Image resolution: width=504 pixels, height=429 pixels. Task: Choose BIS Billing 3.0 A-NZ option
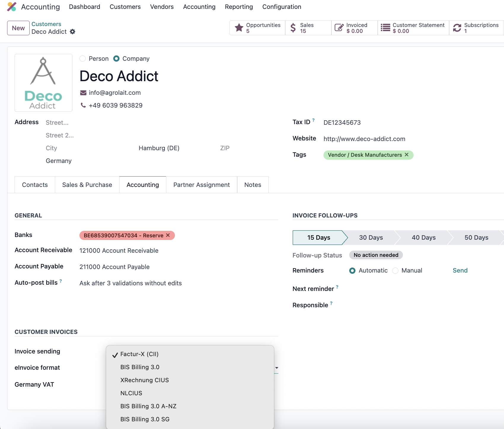tap(190, 406)
